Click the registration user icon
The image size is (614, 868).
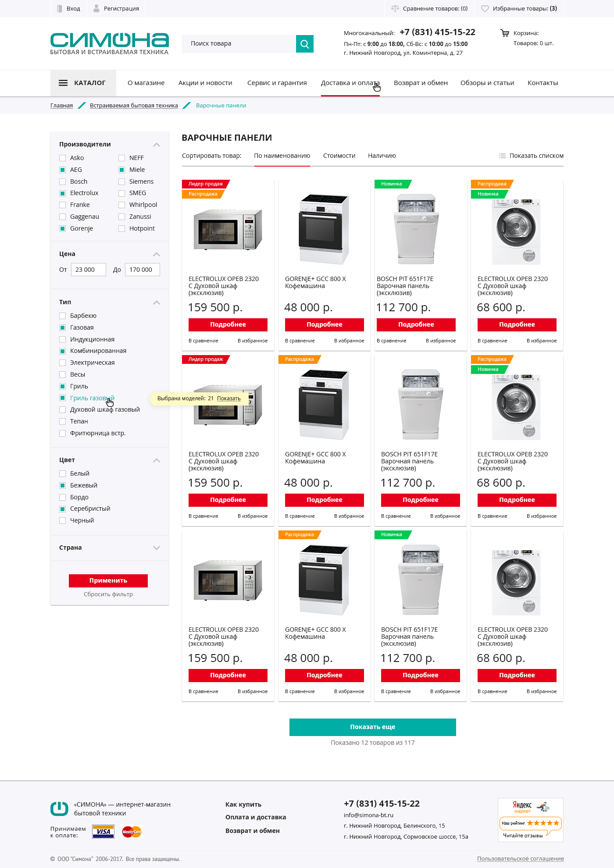(x=96, y=9)
